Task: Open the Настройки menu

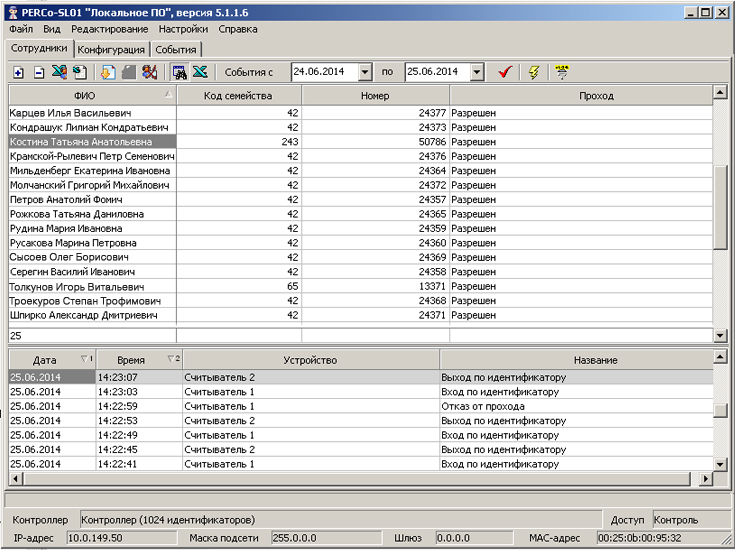Action: pyautogui.click(x=183, y=30)
